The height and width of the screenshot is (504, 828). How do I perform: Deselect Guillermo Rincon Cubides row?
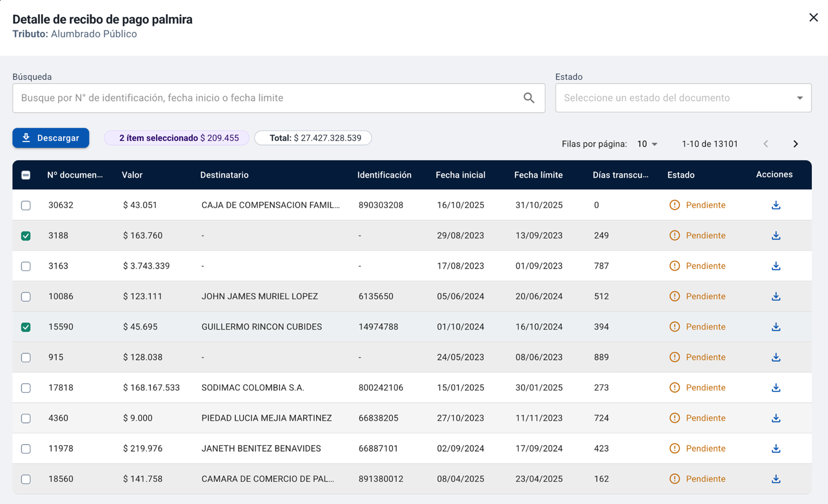coord(26,327)
